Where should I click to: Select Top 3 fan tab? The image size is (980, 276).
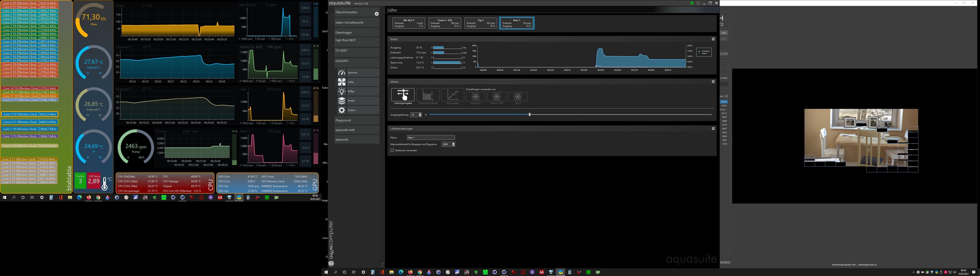click(x=480, y=23)
